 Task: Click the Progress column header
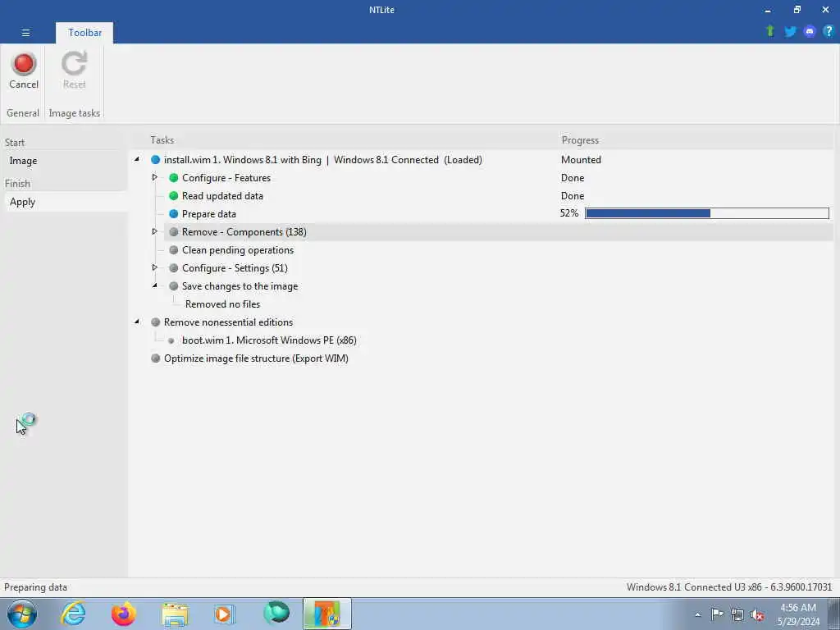(x=580, y=140)
